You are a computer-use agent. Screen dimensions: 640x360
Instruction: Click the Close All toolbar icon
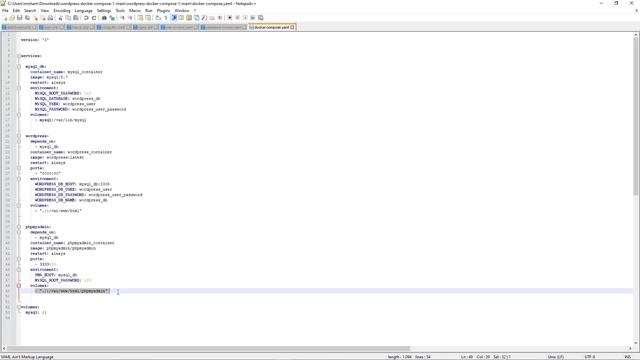point(43,18)
